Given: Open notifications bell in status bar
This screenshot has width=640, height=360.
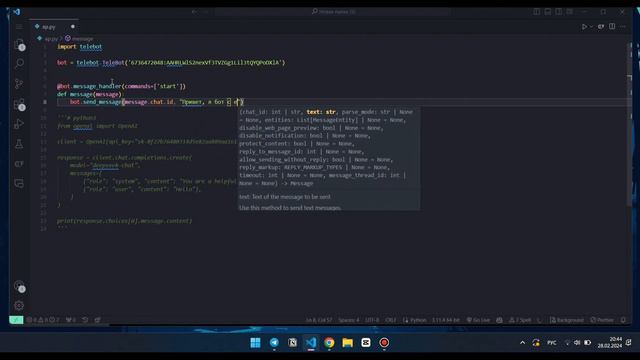Looking at the screenshot, I should [623, 320].
